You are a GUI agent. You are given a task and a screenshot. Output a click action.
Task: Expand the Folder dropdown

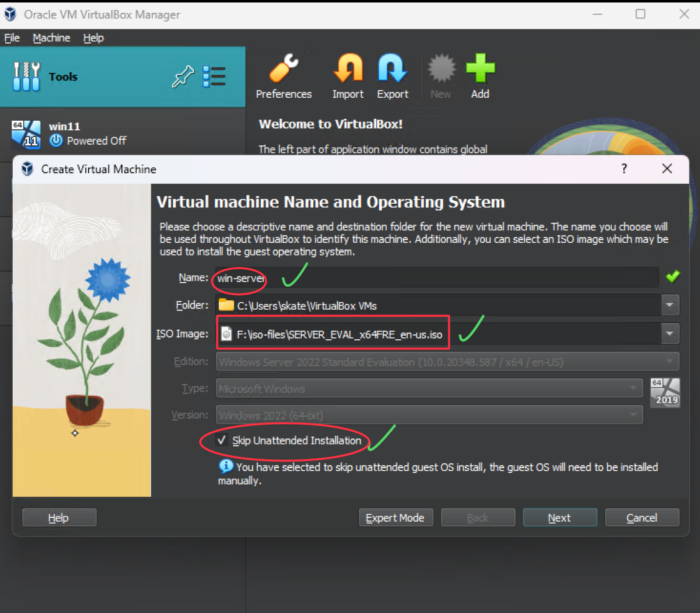668,305
